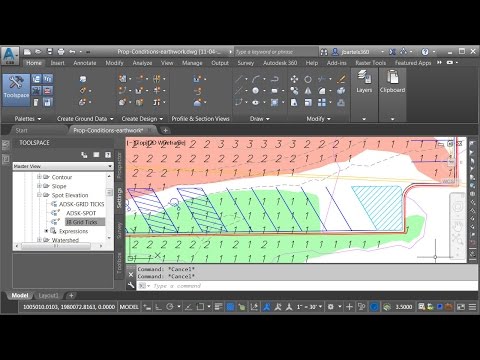Click the add layout plus button
The image size is (480, 360).
pos(71,295)
